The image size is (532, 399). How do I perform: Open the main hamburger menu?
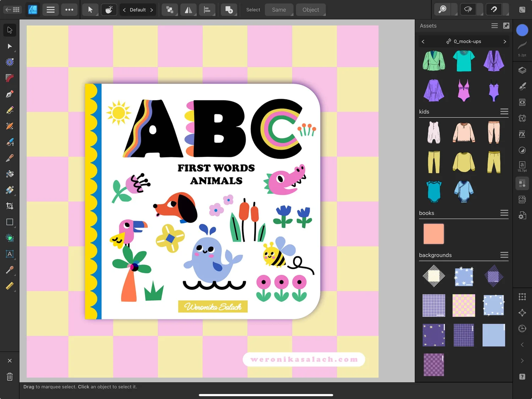click(x=50, y=10)
